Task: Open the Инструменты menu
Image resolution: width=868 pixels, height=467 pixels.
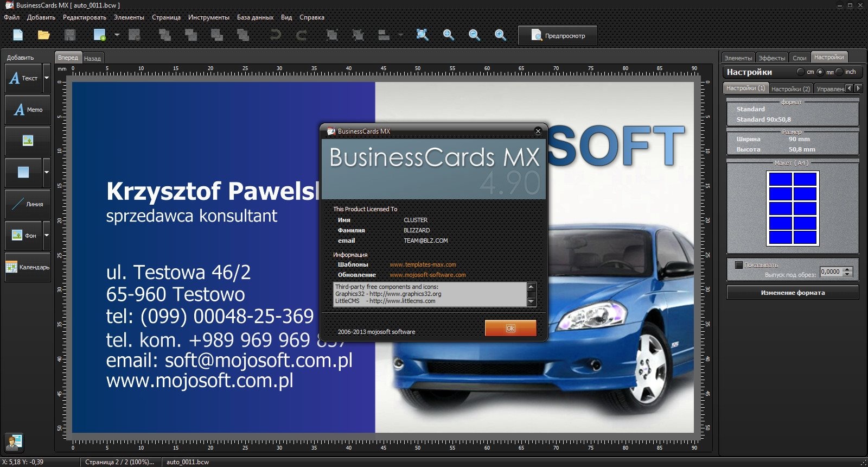Action: click(x=209, y=17)
